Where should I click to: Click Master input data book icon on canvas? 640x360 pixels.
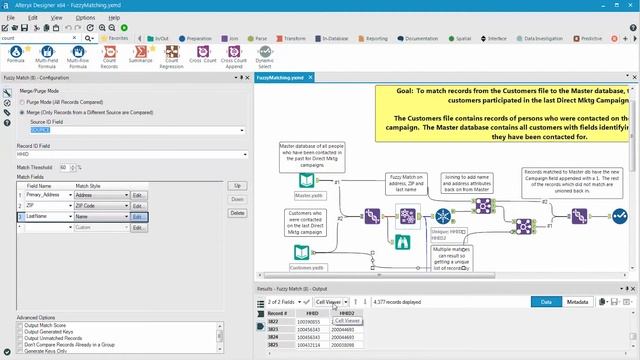click(307, 180)
